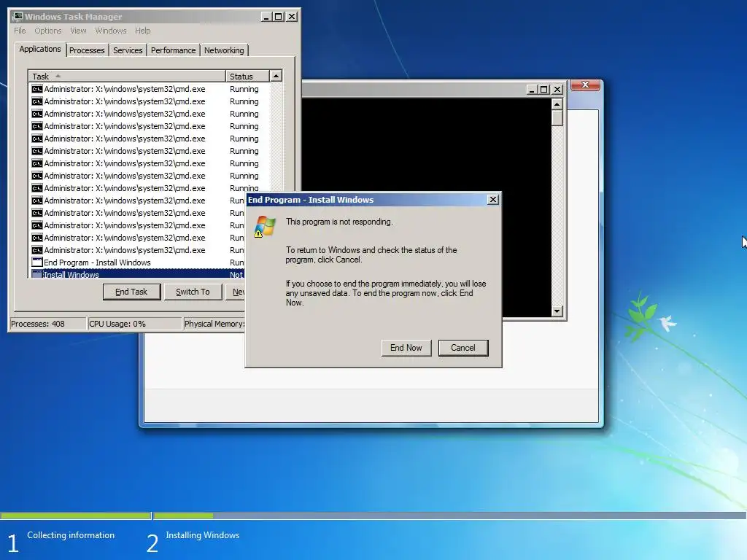Close the Install Windows window with red X

tap(586, 85)
